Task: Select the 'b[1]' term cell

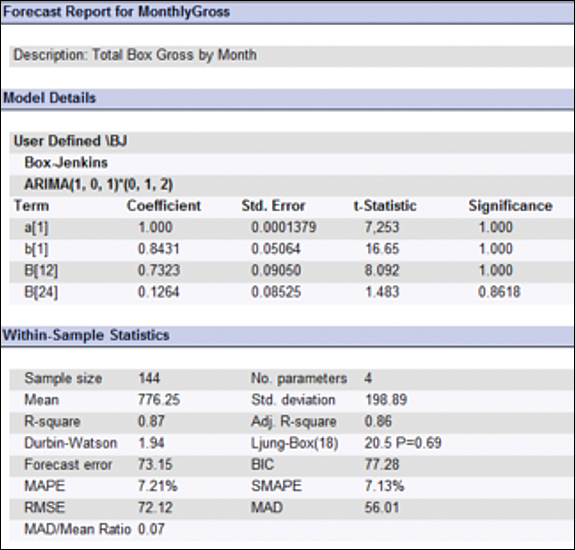Action: (x=36, y=249)
